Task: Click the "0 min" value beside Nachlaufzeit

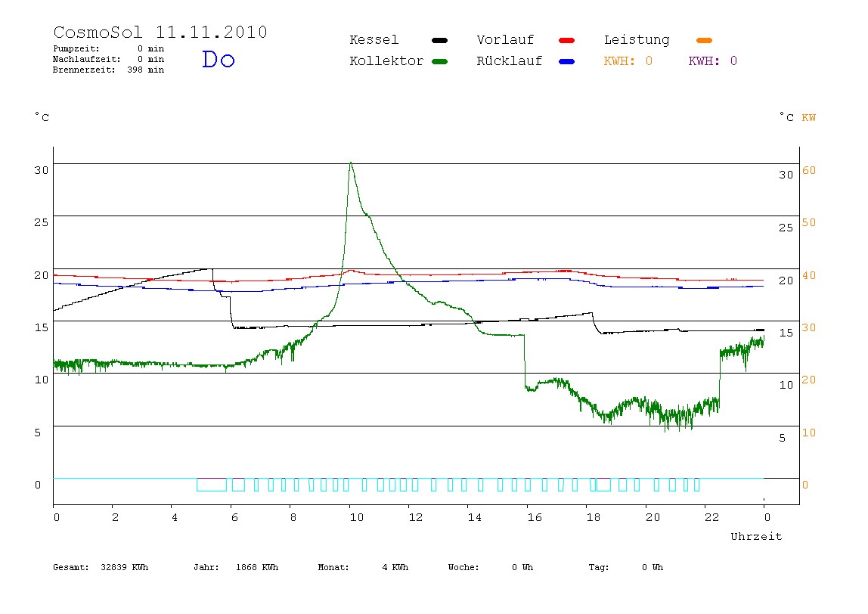Action: point(150,59)
